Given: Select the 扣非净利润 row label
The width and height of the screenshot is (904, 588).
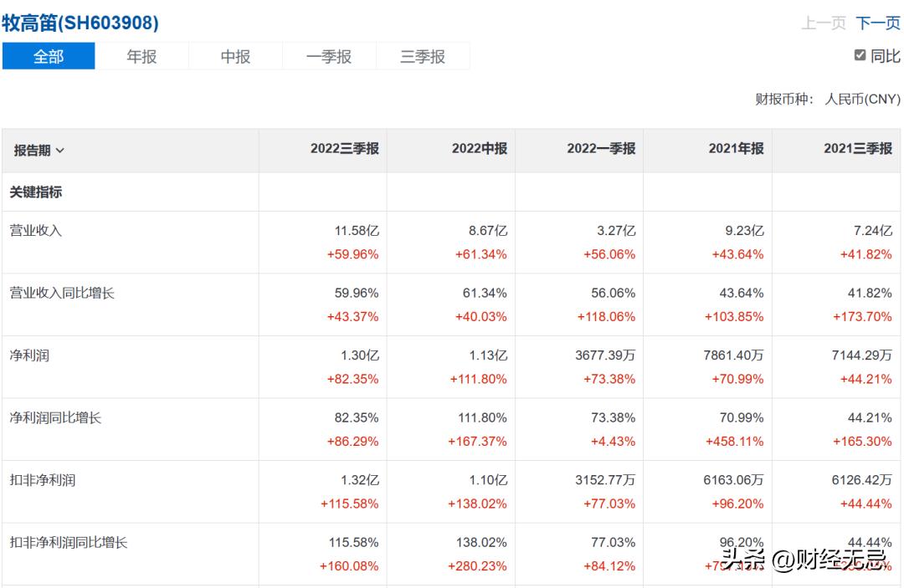Looking at the screenshot, I should tap(42, 479).
